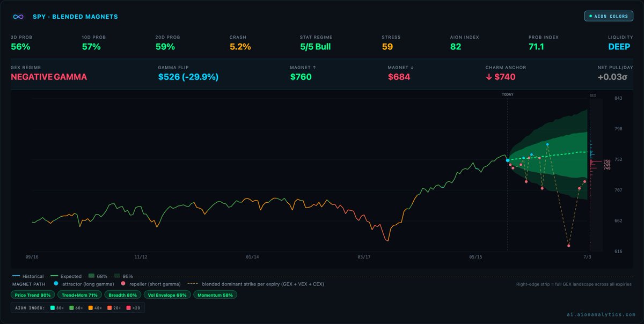The image size is (644, 324).
Task: Click the NEGATIVE GAMMA regime text
Action: point(49,77)
